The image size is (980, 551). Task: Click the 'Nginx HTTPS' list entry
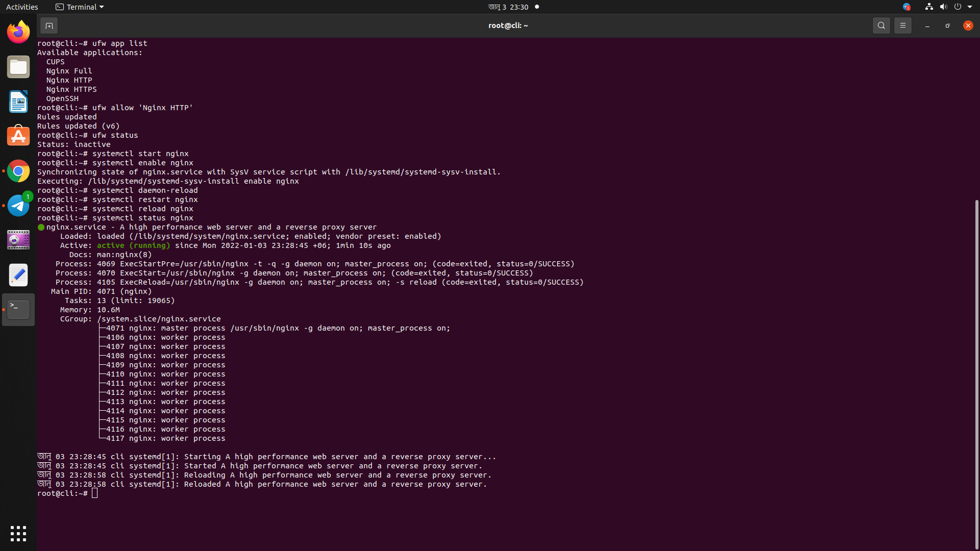[71, 89]
